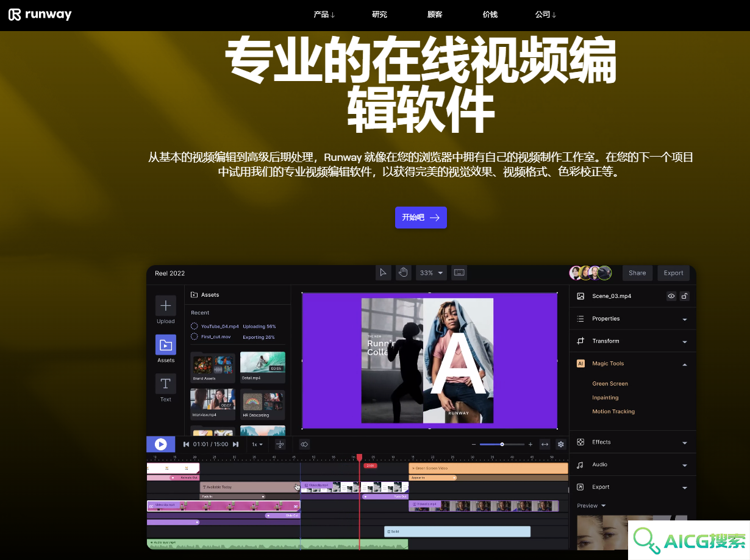The image size is (750, 560).
Task: Click the 开始吧 button
Action: click(x=421, y=218)
